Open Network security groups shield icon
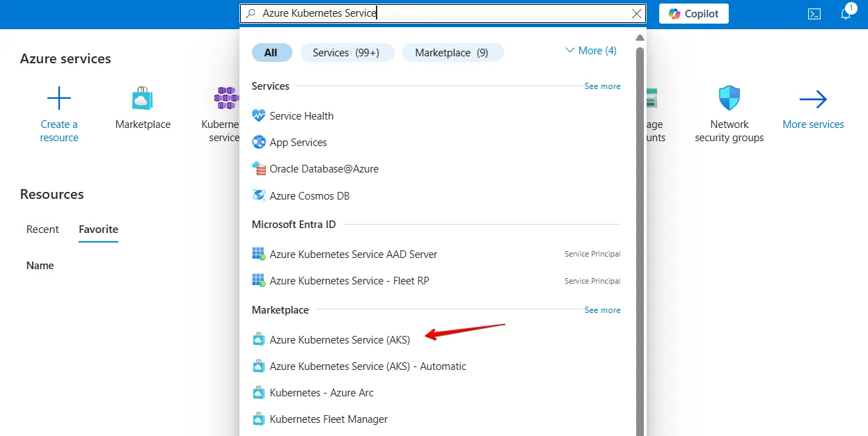Viewport: 868px width, 436px height. [729, 99]
